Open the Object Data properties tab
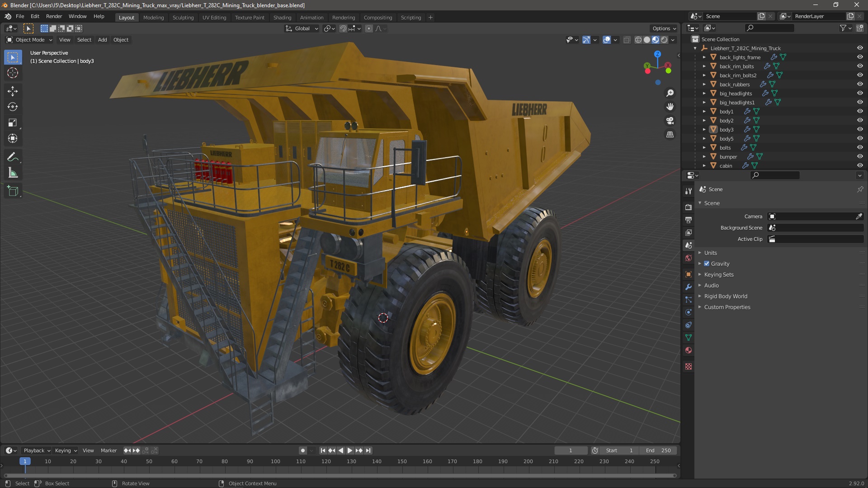The height and width of the screenshot is (488, 868). pyautogui.click(x=689, y=338)
